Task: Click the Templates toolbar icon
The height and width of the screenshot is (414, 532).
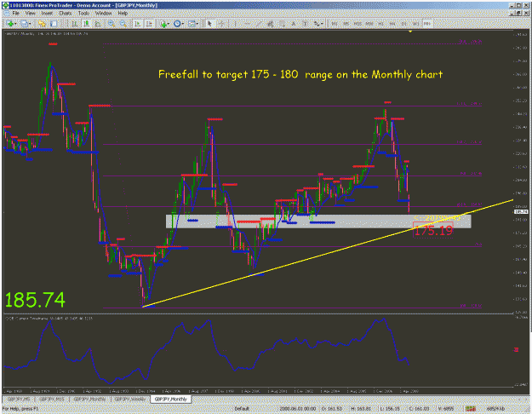Action: tap(192, 24)
